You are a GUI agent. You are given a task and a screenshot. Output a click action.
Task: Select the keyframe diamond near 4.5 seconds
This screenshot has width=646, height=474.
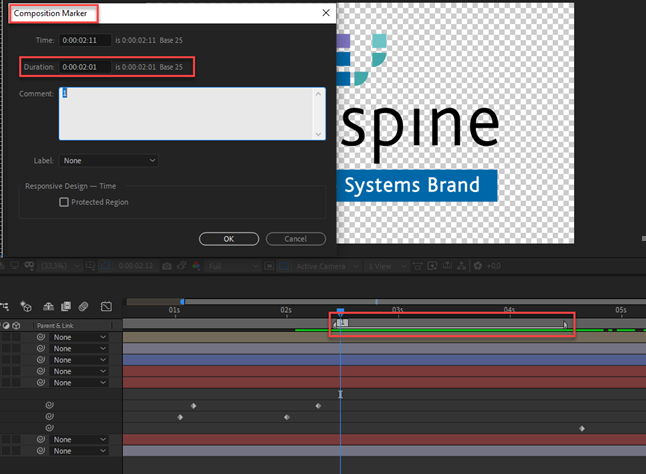(x=582, y=428)
